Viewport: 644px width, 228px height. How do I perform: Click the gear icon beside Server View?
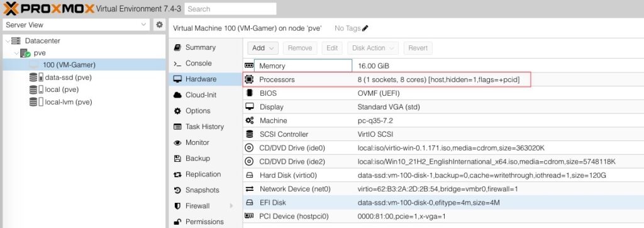[x=159, y=25]
